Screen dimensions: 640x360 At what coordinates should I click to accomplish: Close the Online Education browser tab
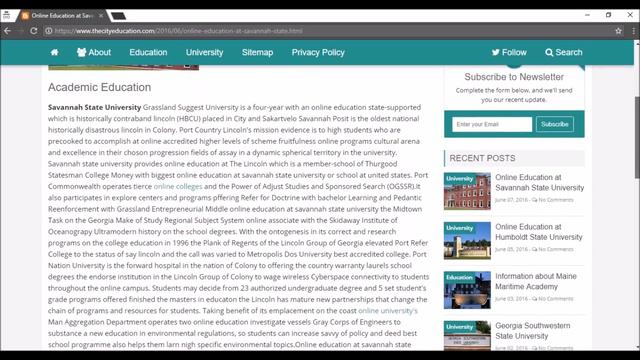click(101, 16)
